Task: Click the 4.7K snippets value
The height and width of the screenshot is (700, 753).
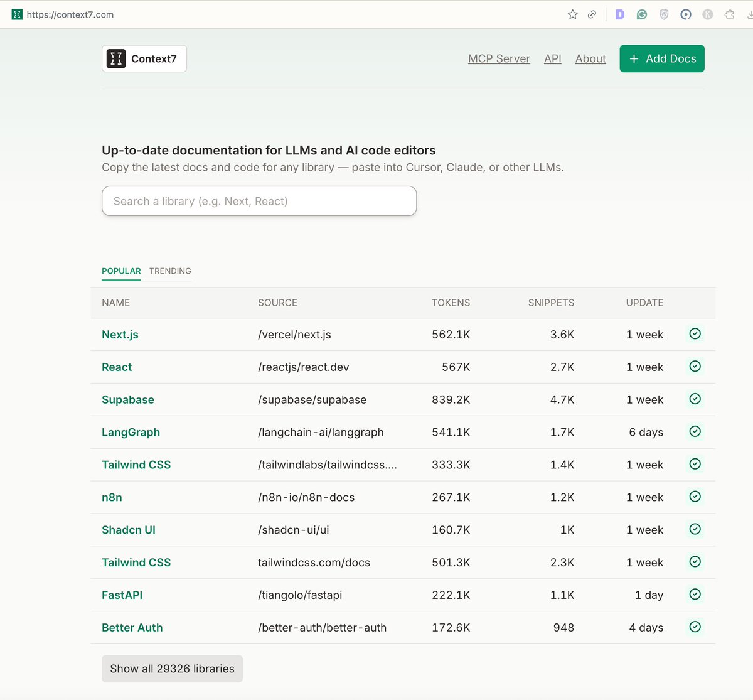Action: [x=562, y=400]
